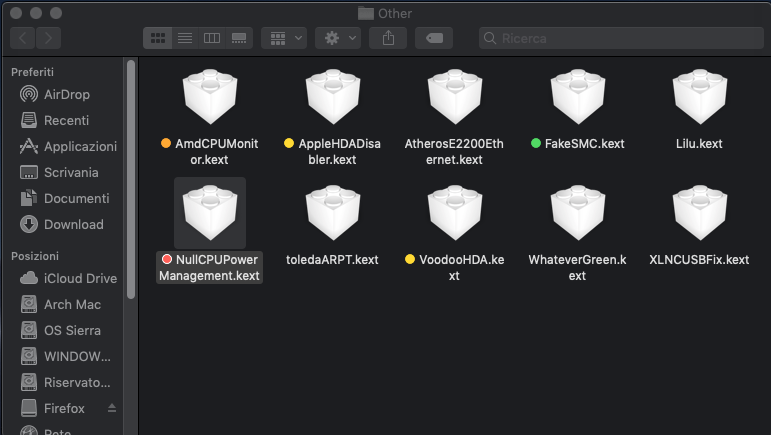Select the Lilu.kext brick icon
This screenshot has width=771, height=435.
point(700,96)
